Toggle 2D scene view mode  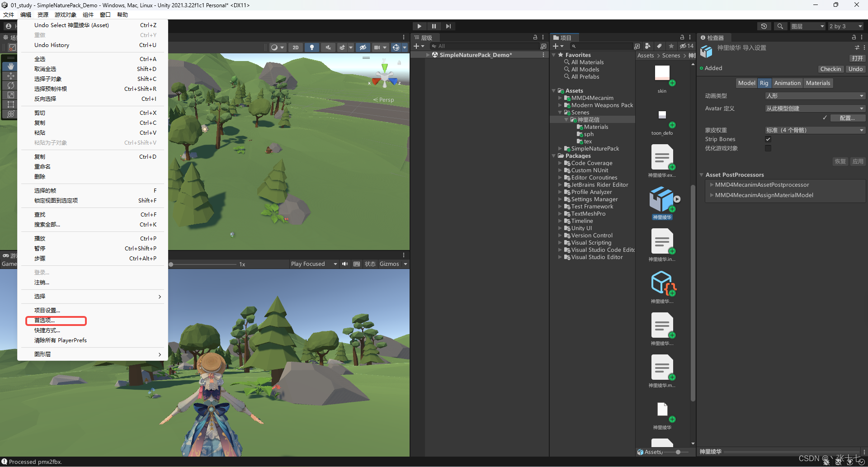click(295, 47)
